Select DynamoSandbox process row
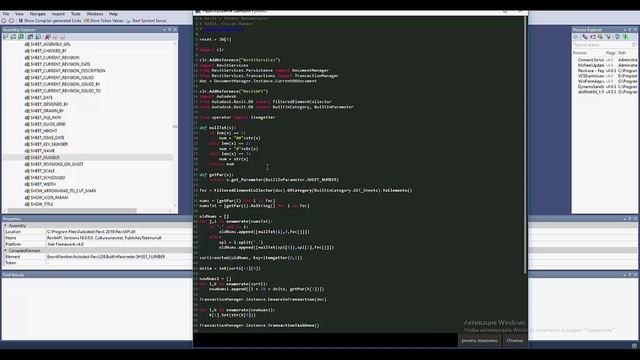Viewport: 640px width, 360px height. pyautogui.click(x=591, y=87)
